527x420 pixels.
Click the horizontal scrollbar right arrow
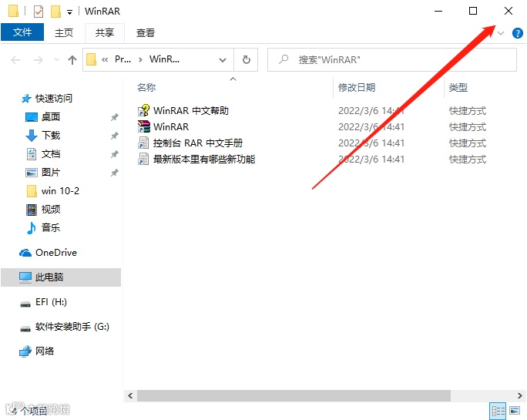(519, 396)
